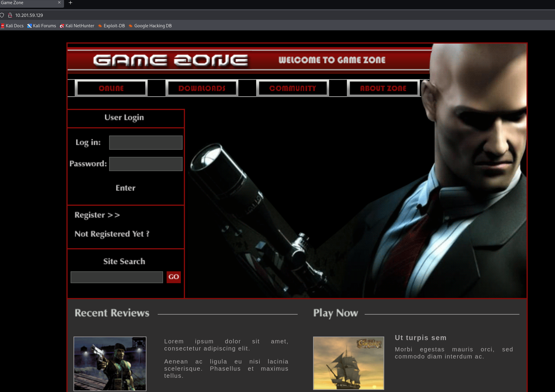Click the red GO search button
The height and width of the screenshot is (392, 555).
pyautogui.click(x=174, y=277)
